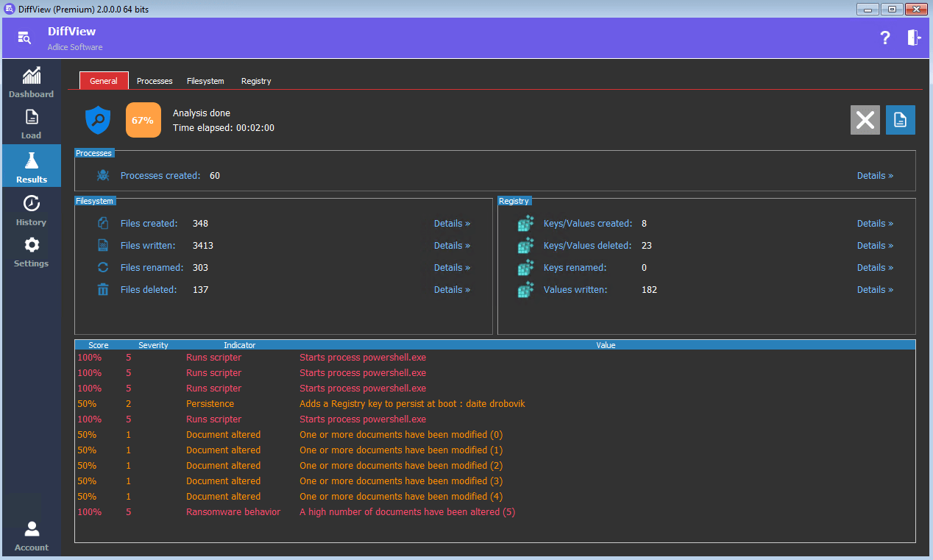The image size is (933, 560).
Task: Open Details for Processes created
Action: point(875,176)
